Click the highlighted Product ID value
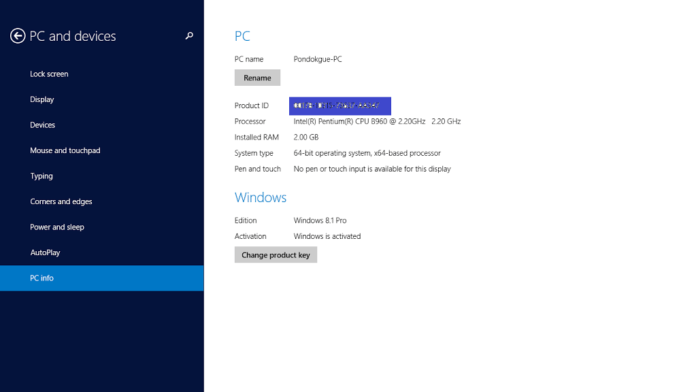 click(340, 106)
